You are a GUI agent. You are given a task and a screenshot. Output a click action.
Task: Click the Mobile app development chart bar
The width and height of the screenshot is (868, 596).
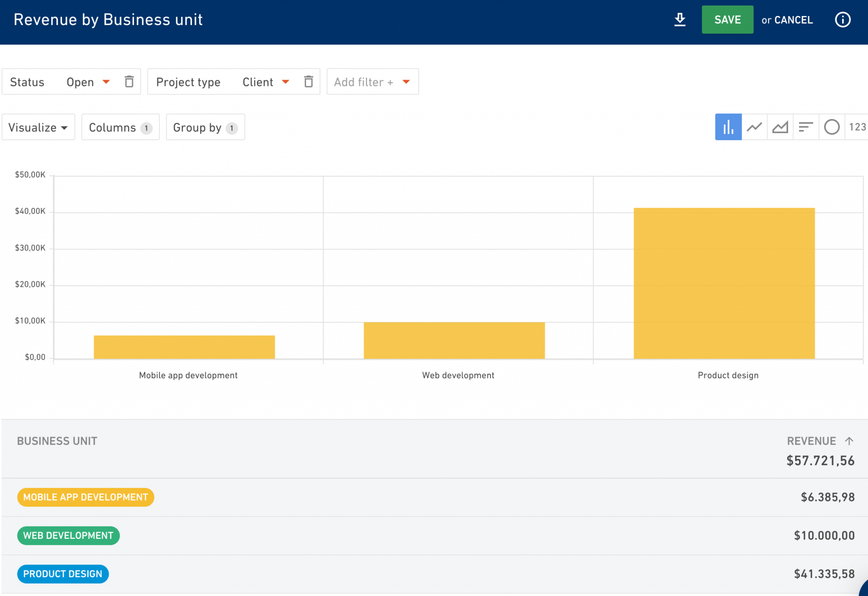(184, 347)
